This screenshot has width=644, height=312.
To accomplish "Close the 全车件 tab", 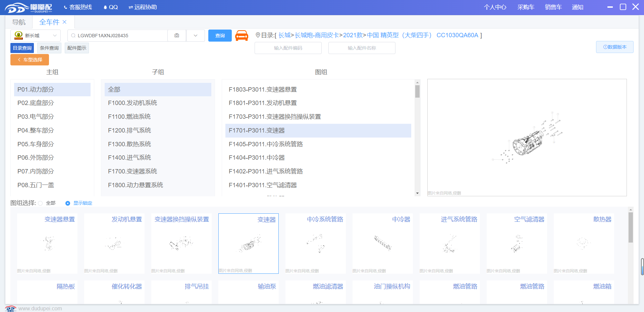I will coord(65,22).
